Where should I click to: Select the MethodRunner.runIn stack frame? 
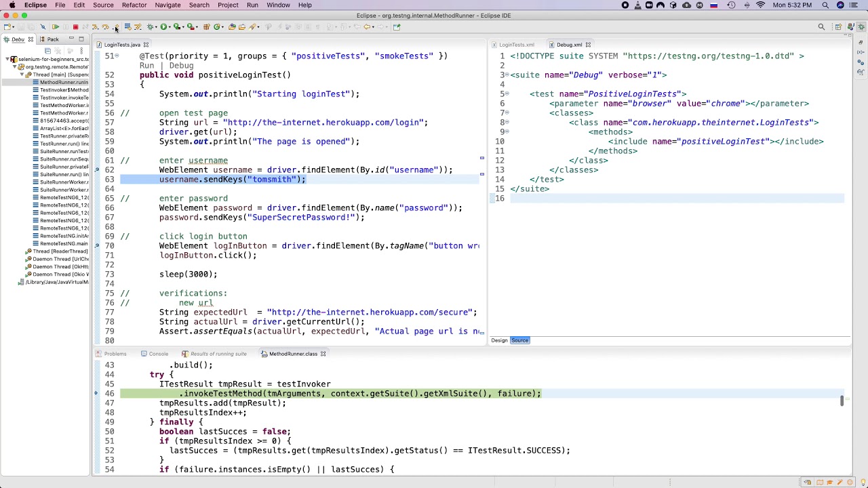tap(64, 82)
